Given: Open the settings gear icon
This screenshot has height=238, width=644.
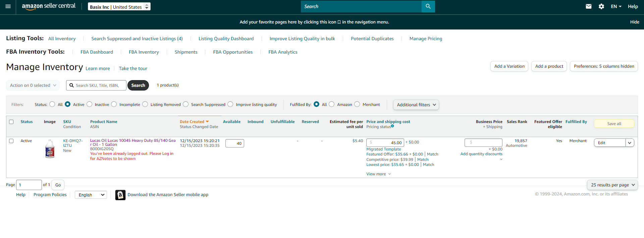Looking at the screenshot, I should coord(601,6).
